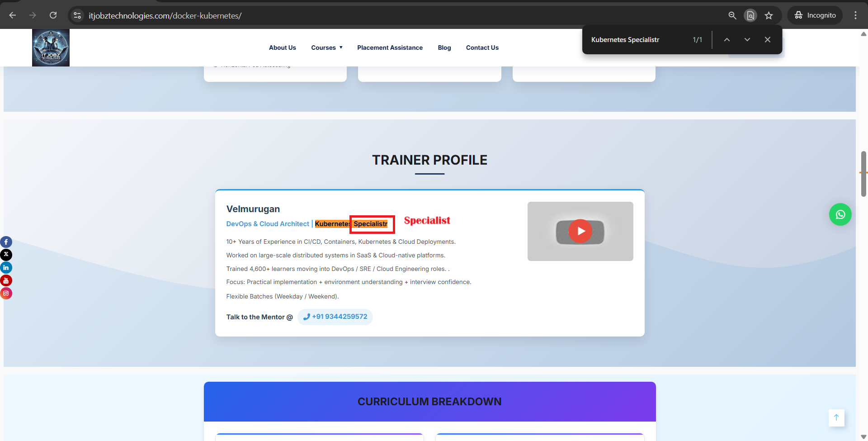The image size is (868, 441).
Task: Open the Placement Assistance page
Action: tap(390, 47)
